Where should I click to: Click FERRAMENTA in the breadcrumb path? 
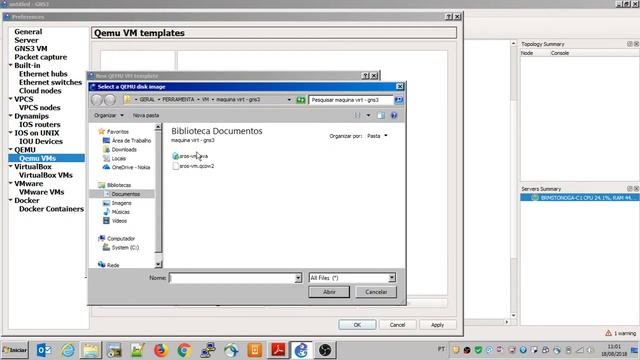178,100
